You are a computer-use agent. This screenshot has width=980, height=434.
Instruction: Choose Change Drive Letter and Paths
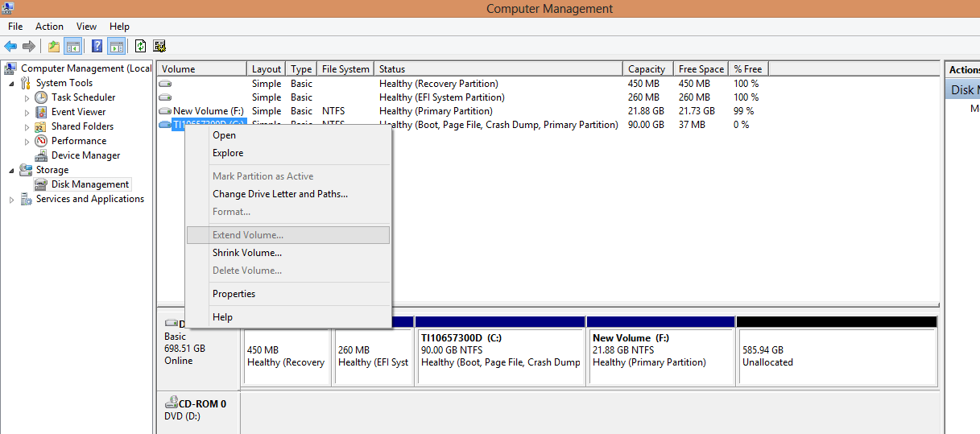[287, 194]
